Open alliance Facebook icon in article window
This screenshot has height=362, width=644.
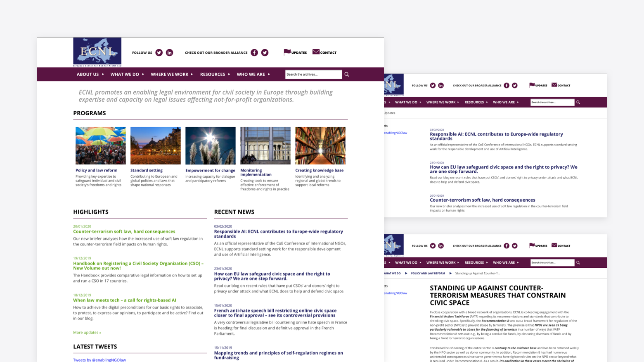[x=507, y=246]
